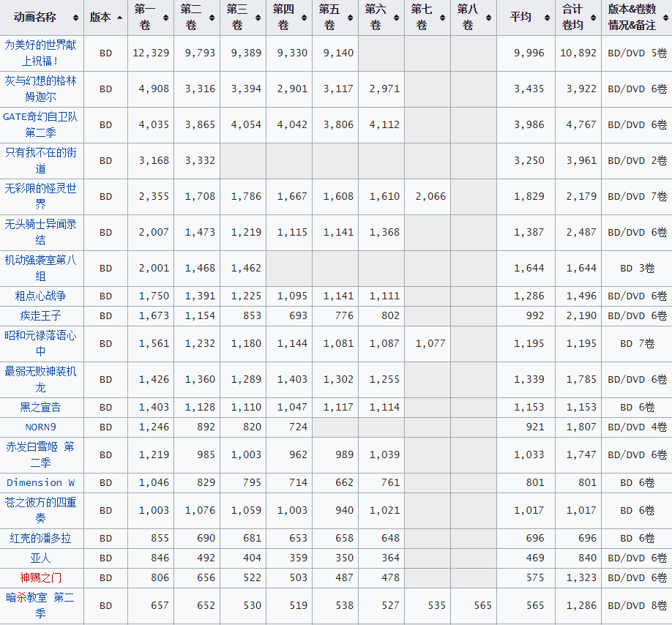
Task: Open 亚人 link
Action: point(41,558)
